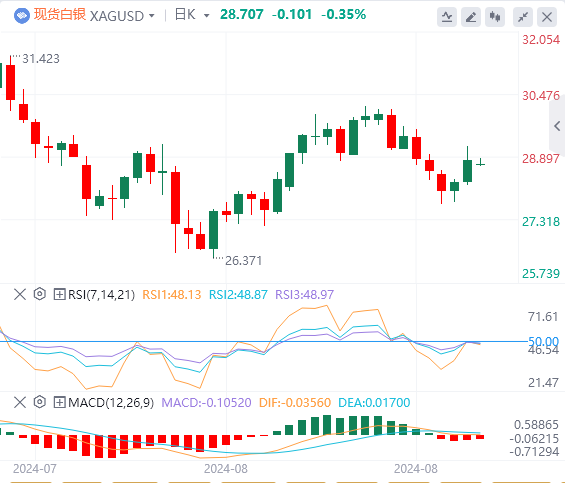
Task: Open MACD indicator settings gear icon
Action: click(x=40, y=402)
